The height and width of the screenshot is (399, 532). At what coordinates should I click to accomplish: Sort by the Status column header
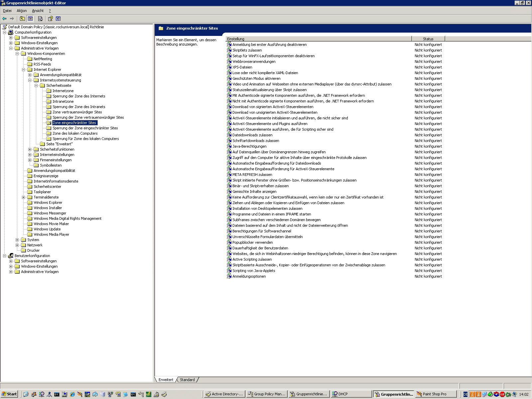point(428,39)
